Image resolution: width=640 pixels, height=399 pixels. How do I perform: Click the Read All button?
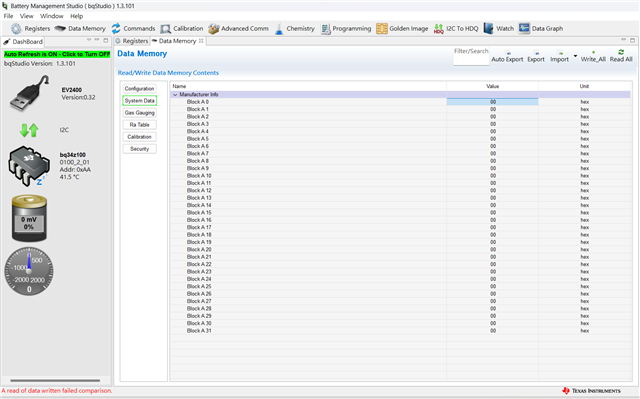click(621, 56)
